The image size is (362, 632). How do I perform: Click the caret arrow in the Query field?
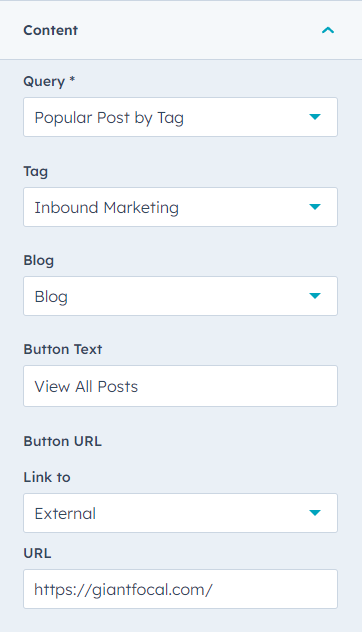315,117
